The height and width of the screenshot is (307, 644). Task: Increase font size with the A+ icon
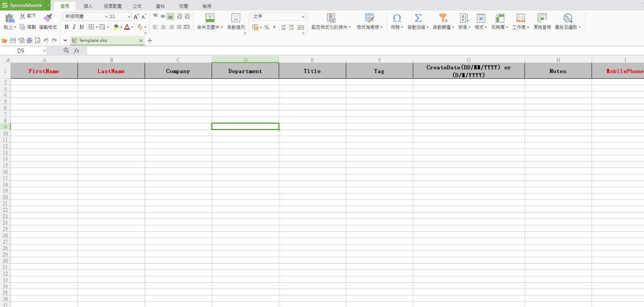coord(136,16)
